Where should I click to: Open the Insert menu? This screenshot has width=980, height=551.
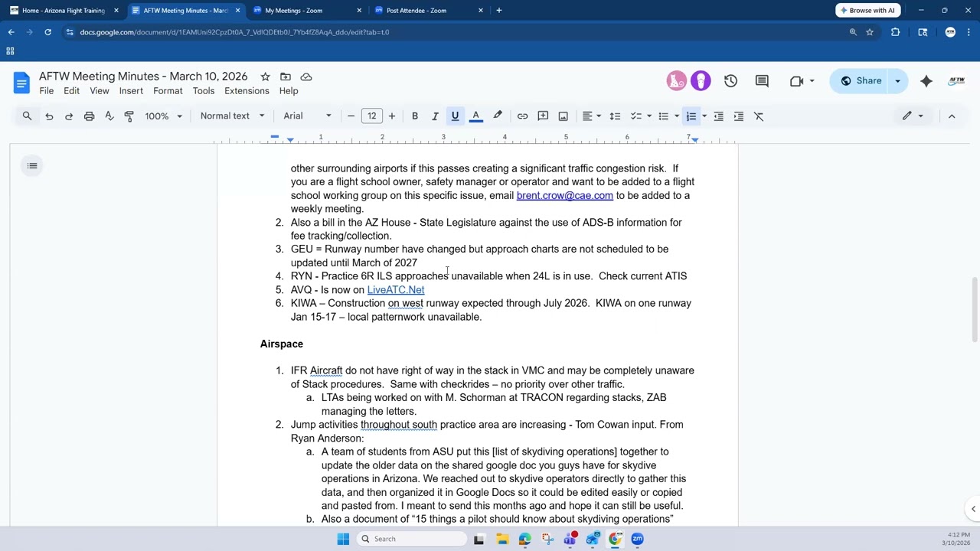point(131,91)
